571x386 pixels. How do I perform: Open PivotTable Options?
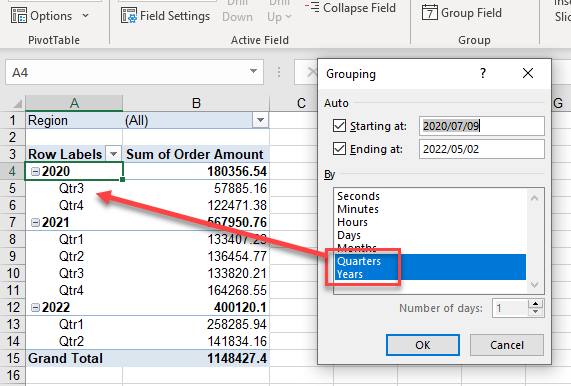coord(42,16)
